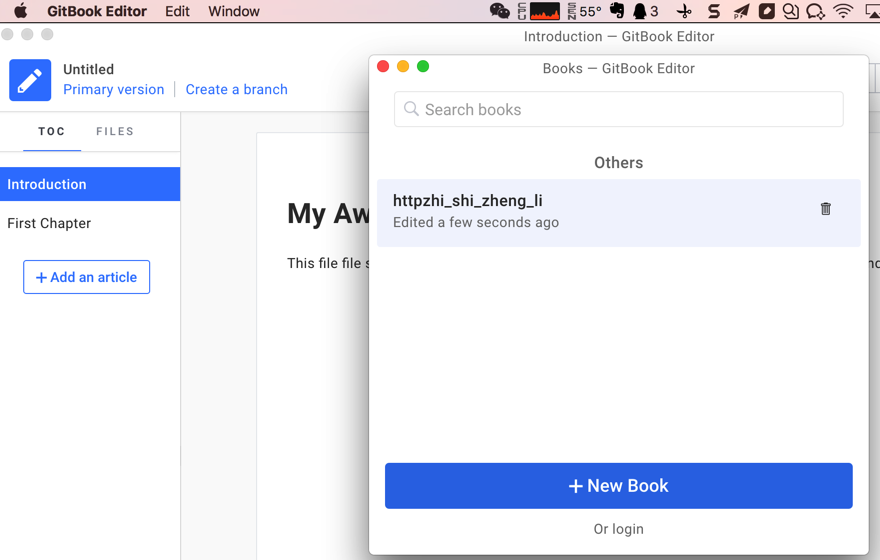Open the AirPlay display menu

(x=873, y=11)
